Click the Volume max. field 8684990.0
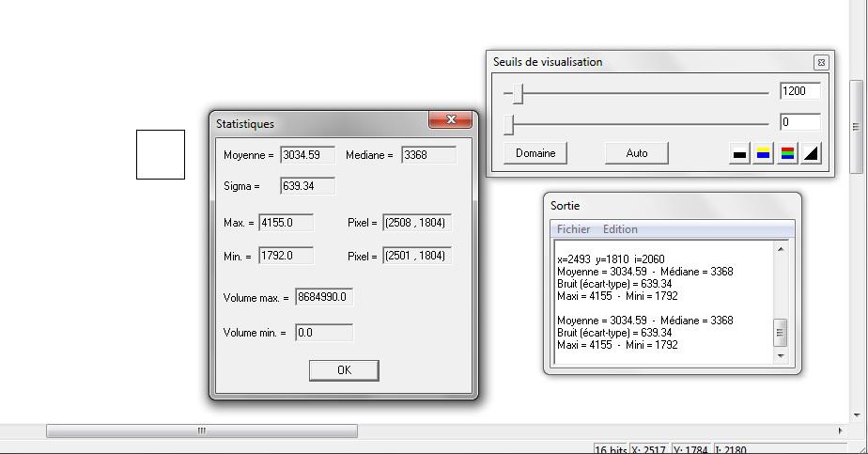Image resolution: width=868 pixels, height=454 pixels. 324,297
